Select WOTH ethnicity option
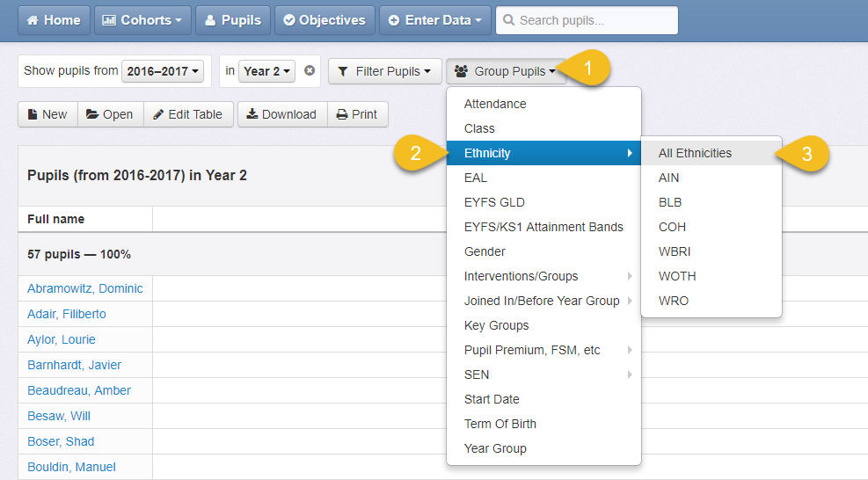The height and width of the screenshot is (480, 868). coord(711,276)
